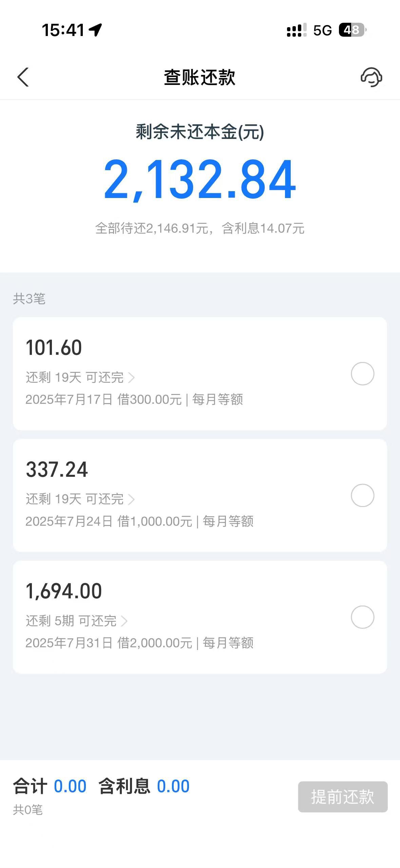This screenshot has height=868, width=400.
Task: Tap the cellular signal bars icon
Action: pos(297,30)
